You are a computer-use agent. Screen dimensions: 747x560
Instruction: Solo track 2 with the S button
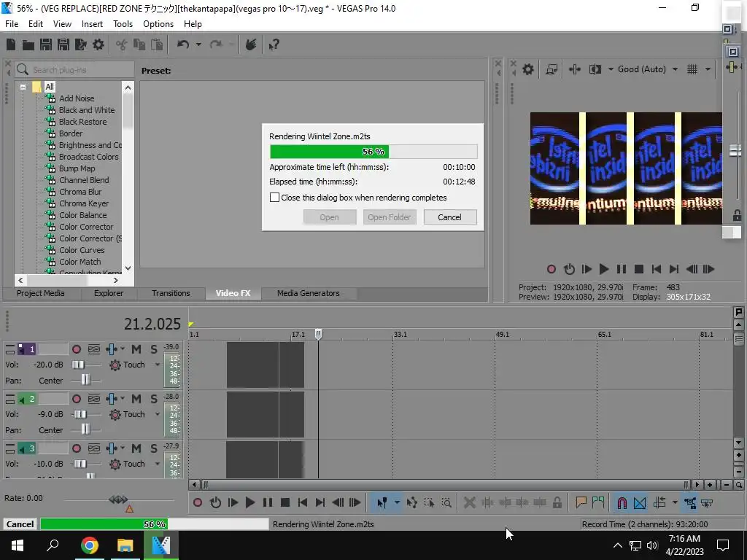153,399
